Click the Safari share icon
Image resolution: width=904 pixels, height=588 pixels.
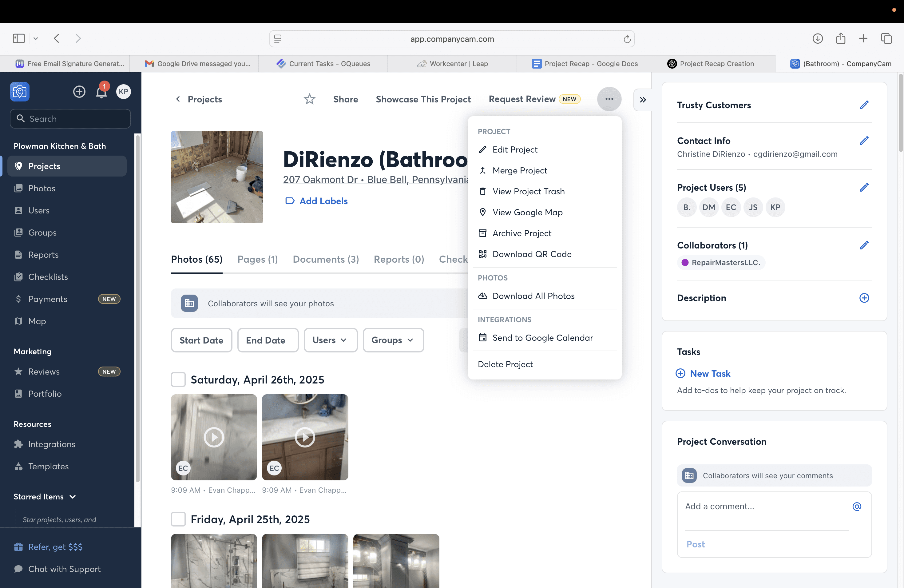[841, 38]
